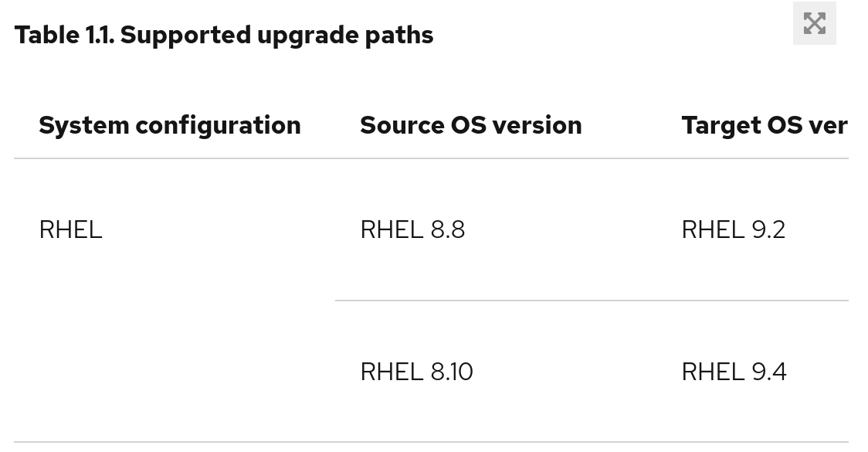
Task: Select the RHEL 9.4 target version cell
Action: coord(734,372)
